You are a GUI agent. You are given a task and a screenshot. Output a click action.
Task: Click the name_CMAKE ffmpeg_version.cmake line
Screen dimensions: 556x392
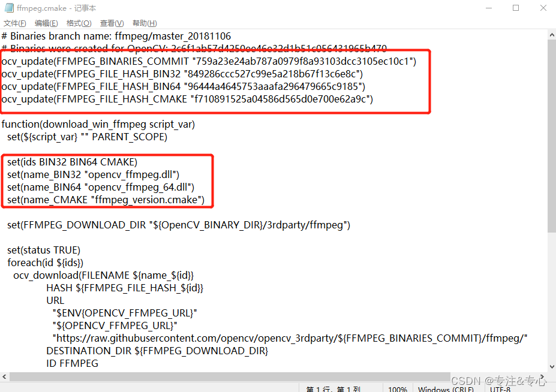point(106,200)
